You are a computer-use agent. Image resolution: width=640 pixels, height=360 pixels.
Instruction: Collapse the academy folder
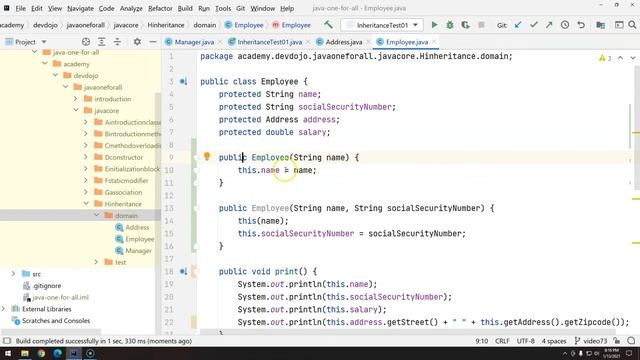[45, 64]
